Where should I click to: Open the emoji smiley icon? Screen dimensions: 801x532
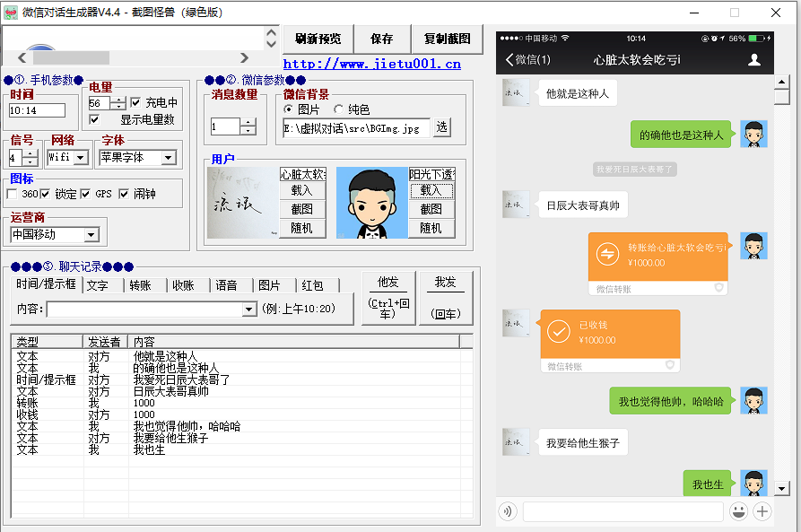click(x=738, y=511)
